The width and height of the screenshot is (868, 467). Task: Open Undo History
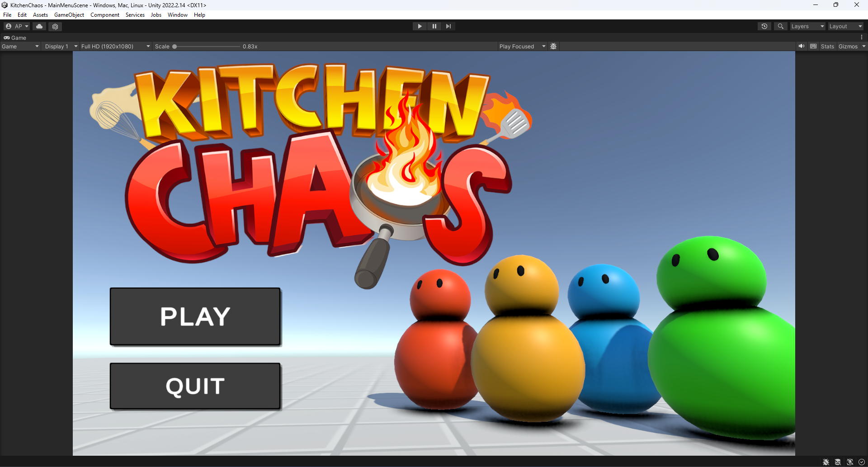[764, 26]
